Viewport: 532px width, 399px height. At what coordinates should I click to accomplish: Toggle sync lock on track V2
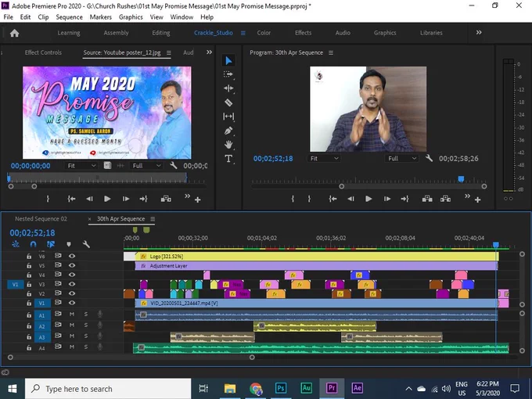pos(58,293)
